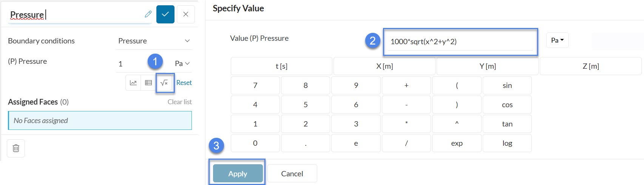Viewport: 644px width, 185px height.
Task: Open the table input icon
Action: point(148,83)
